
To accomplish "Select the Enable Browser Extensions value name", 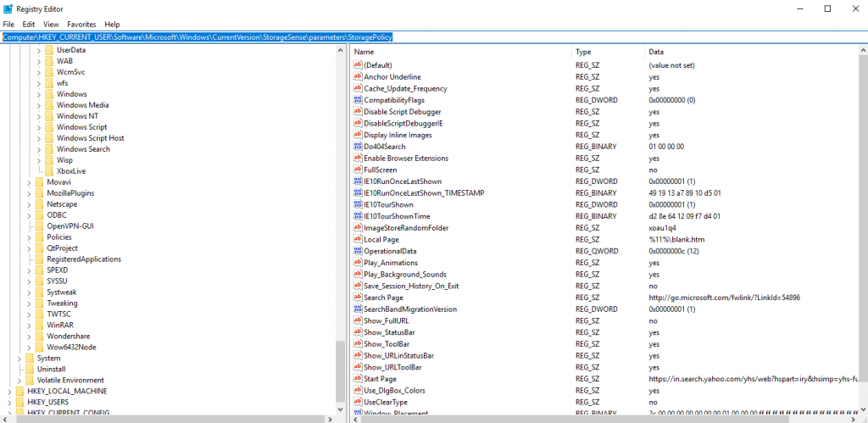I will click(x=406, y=159).
